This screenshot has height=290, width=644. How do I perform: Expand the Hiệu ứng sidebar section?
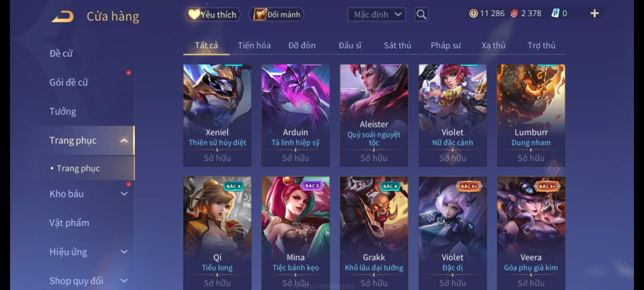[124, 252]
